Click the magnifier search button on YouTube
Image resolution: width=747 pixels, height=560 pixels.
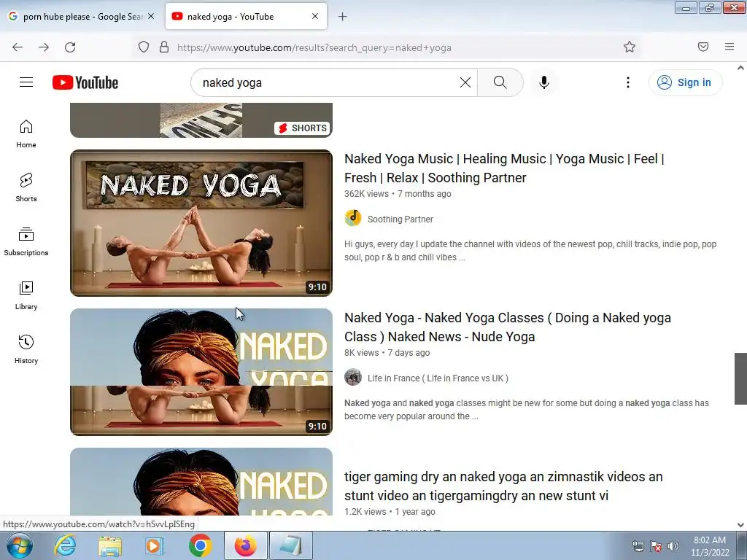pos(500,82)
